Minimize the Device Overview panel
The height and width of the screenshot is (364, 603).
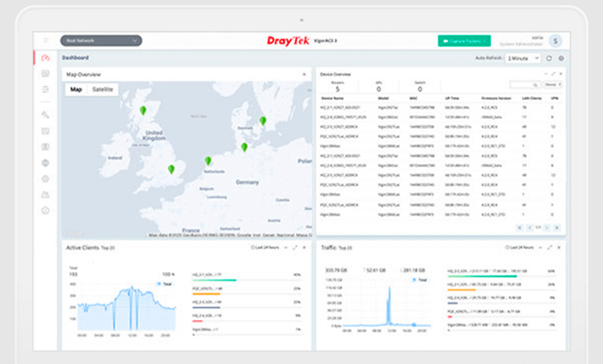coord(546,74)
